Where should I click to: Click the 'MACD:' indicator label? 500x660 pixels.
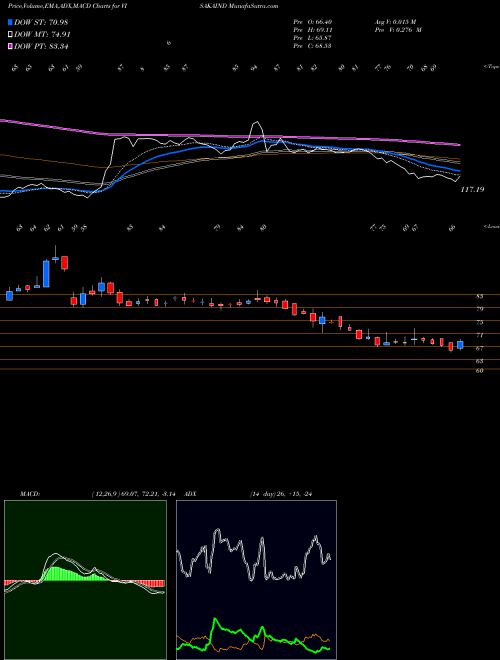(x=29, y=494)
